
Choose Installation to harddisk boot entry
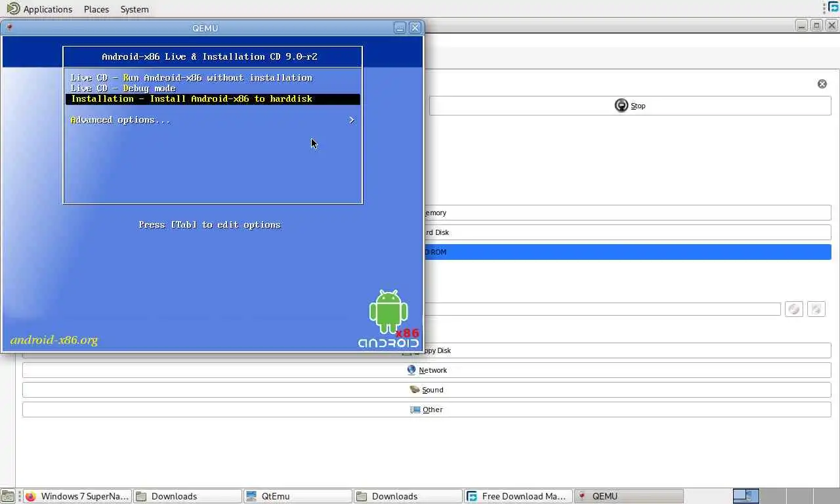click(x=213, y=99)
